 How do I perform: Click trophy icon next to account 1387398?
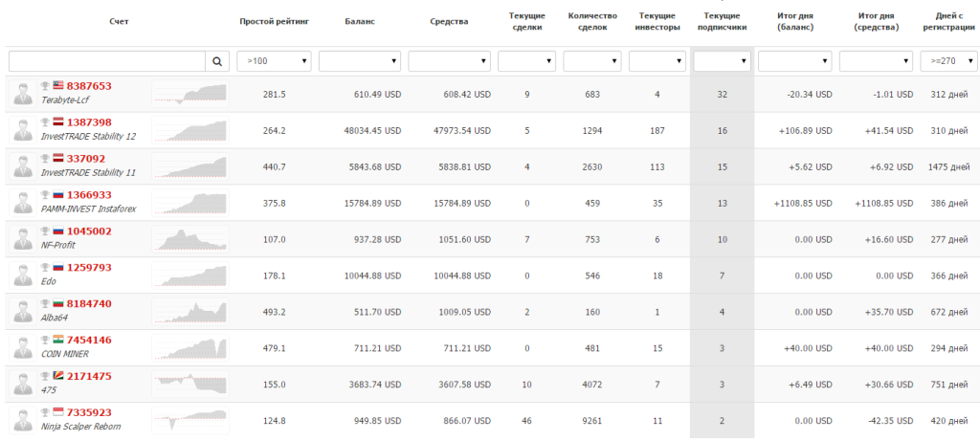pos(44,122)
